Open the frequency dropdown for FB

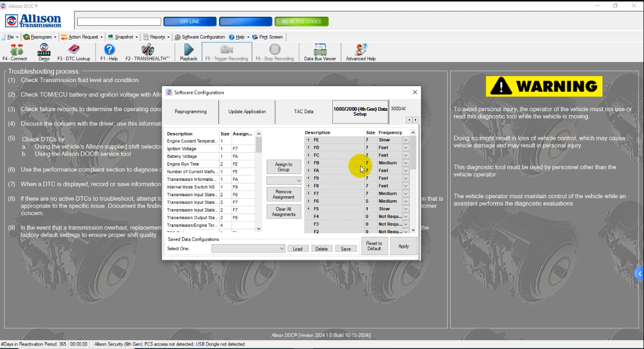point(406,163)
